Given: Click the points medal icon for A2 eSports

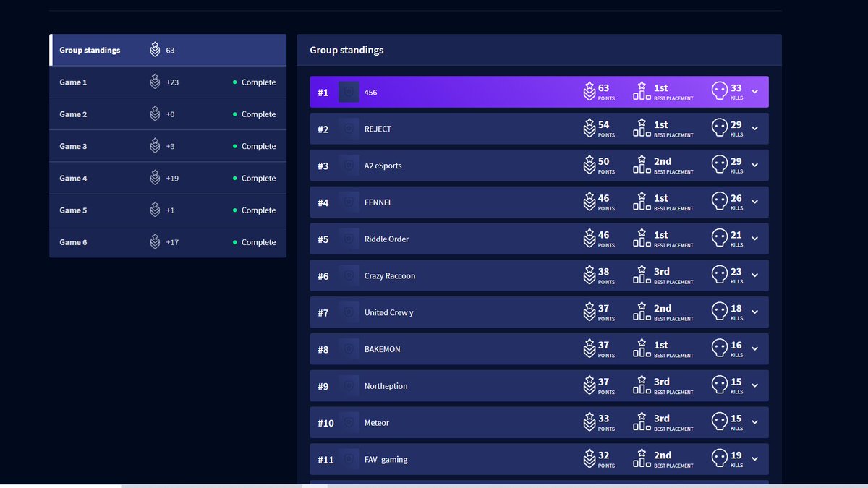Looking at the screenshot, I should [x=589, y=165].
